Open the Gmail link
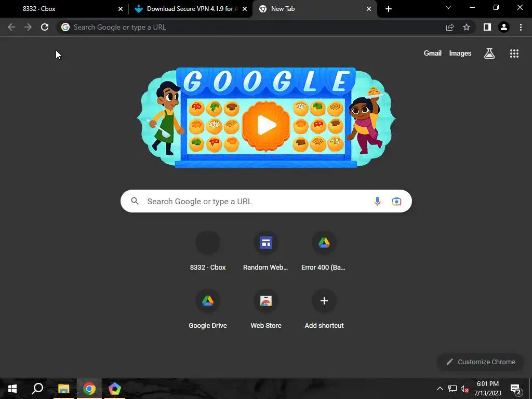 point(433,54)
